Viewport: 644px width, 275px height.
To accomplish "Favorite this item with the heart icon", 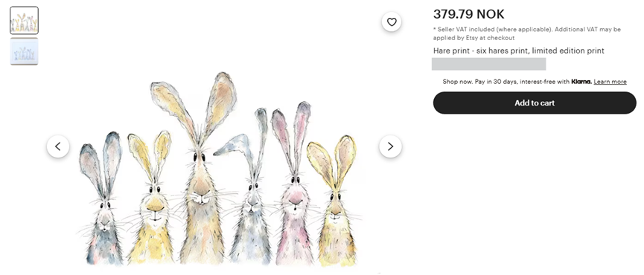I will tap(392, 22).
